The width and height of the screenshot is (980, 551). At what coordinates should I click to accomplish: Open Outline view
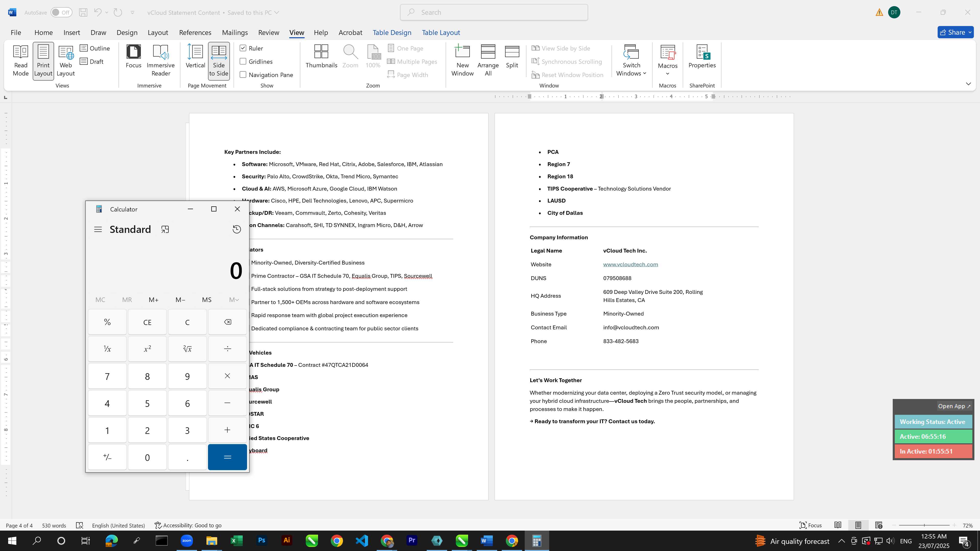click(x=95, y=48)
